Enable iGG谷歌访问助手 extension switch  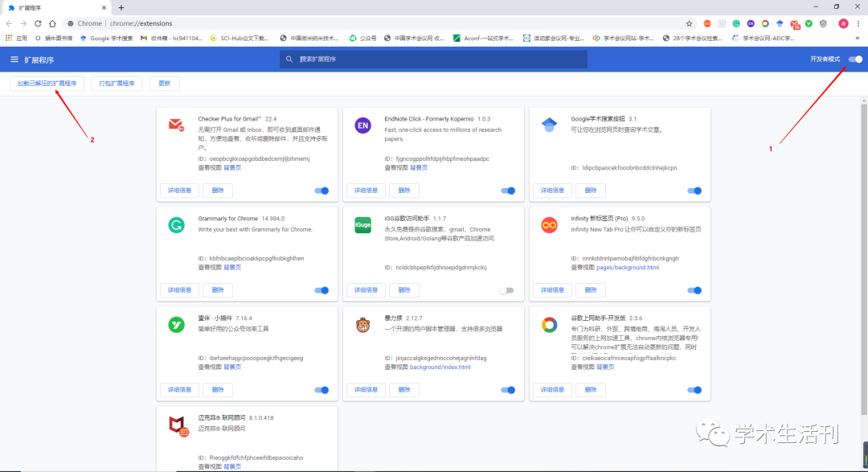pyautogui.click(x=506, y=290)
